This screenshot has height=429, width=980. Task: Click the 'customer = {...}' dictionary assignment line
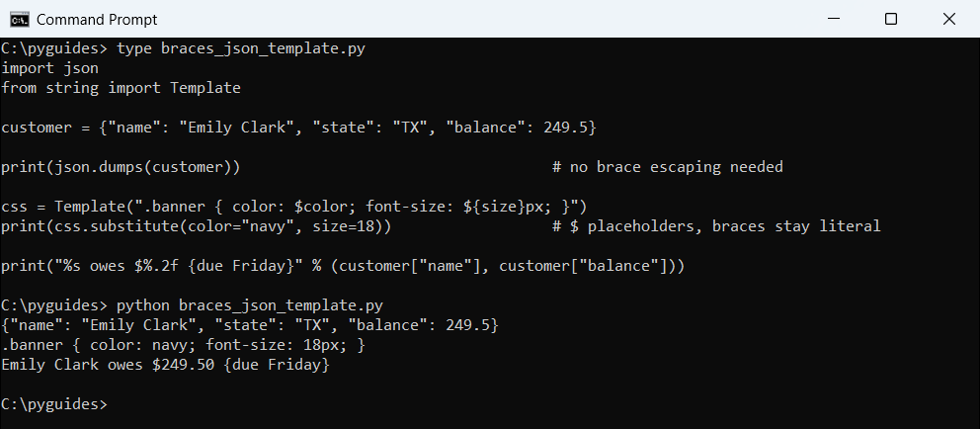[x=298, y=129]
